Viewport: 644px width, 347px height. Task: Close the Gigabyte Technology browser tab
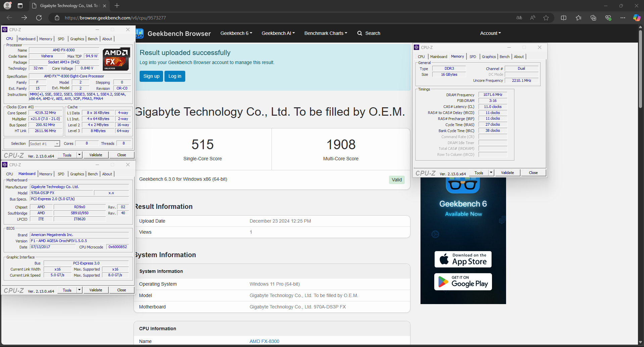point(104,6)
